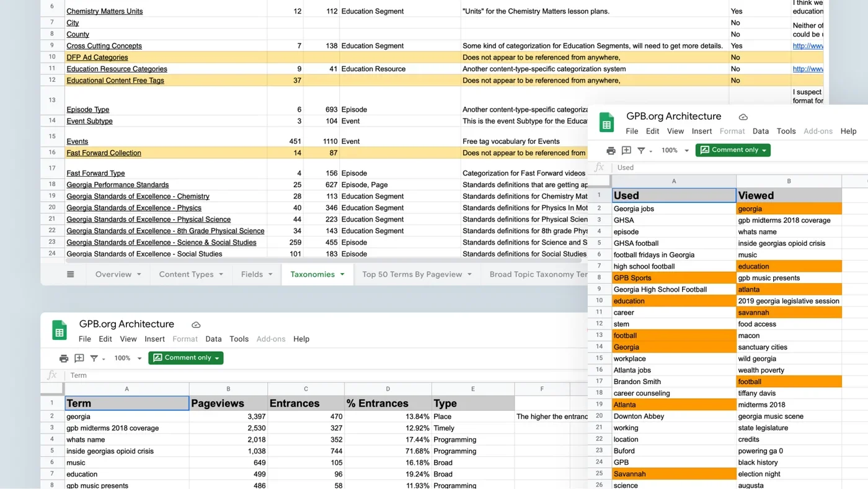Open the Data menu in the Used/Viewed window
This screenshot has height=489, width=868.
pyautogui.click(x=761, y=131)
